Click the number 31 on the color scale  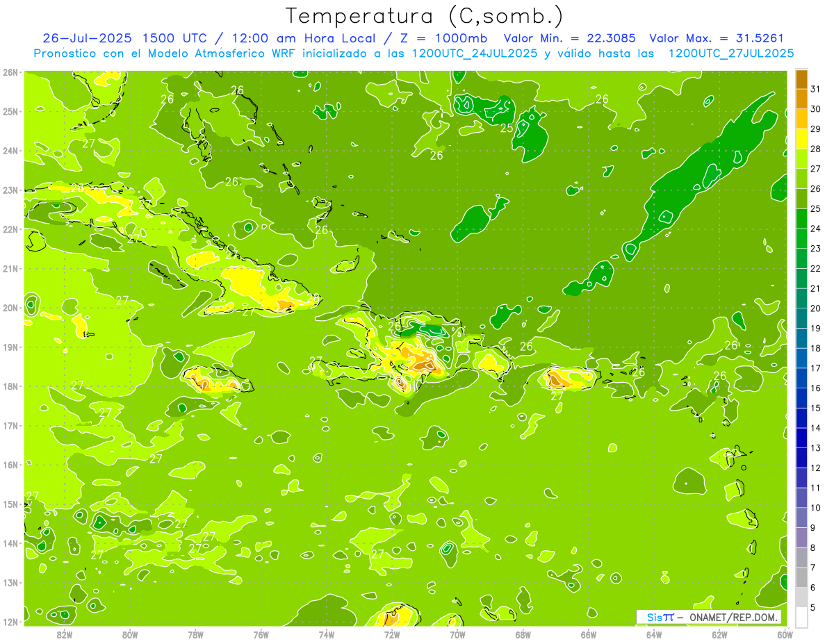point(816,89)
